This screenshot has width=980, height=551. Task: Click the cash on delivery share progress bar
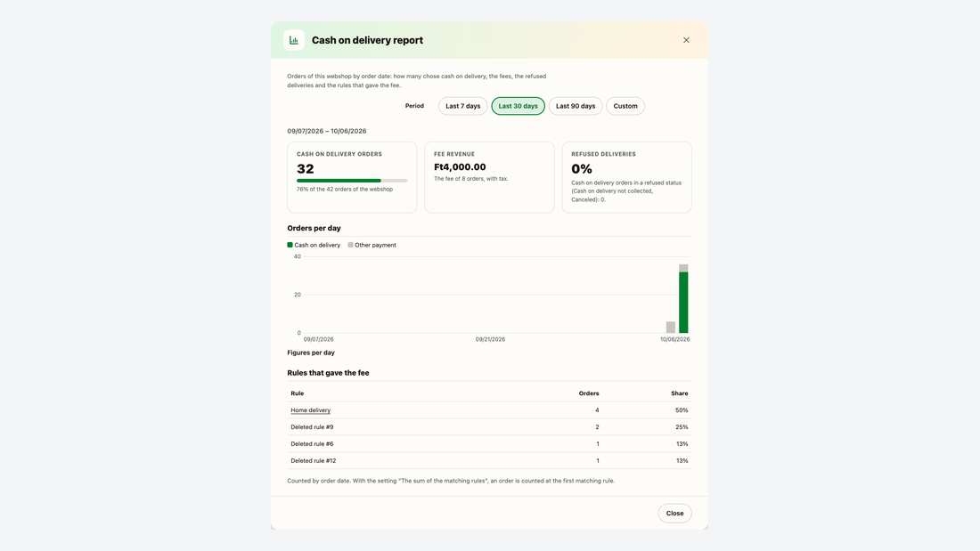pyautogui.click(x=352, y=181)
